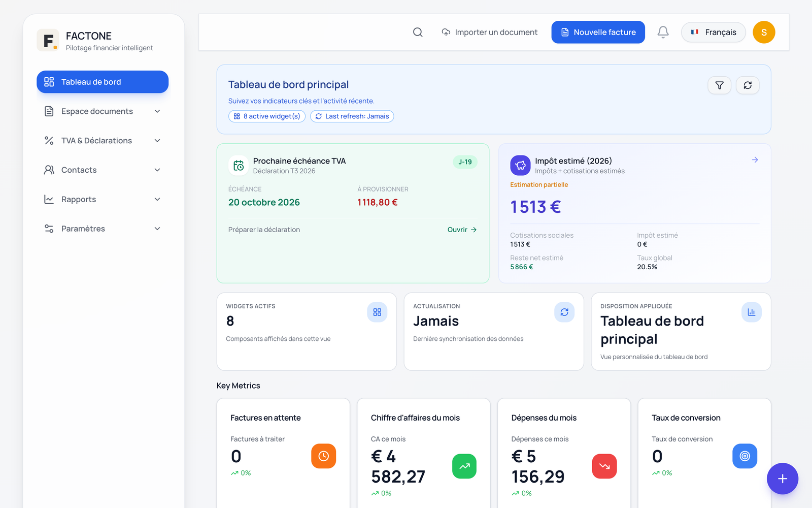Screen dimensions: 812x508
Task: Click Importer un document
Action: pyautogui.click(x=489, y=32)
